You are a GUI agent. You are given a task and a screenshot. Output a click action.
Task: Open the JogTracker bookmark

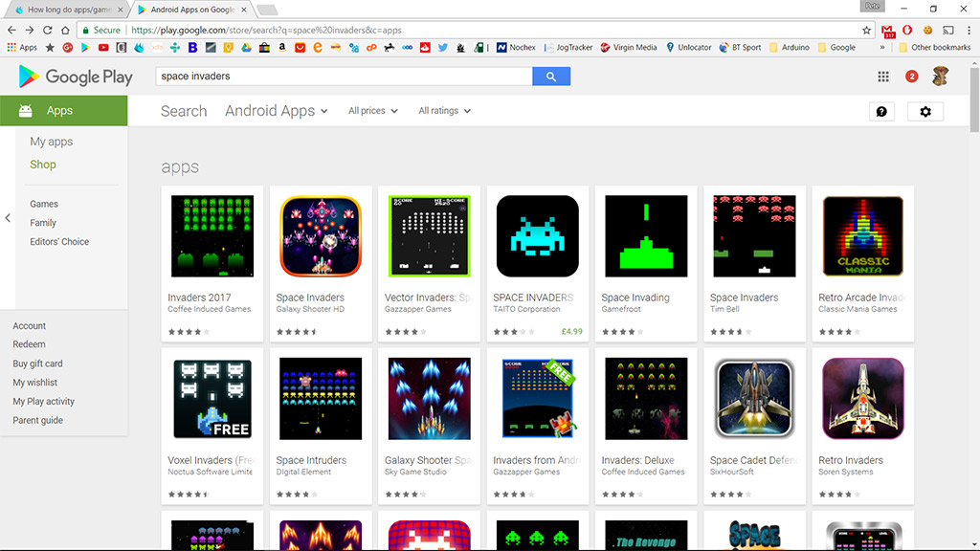[x=568, y=48]
